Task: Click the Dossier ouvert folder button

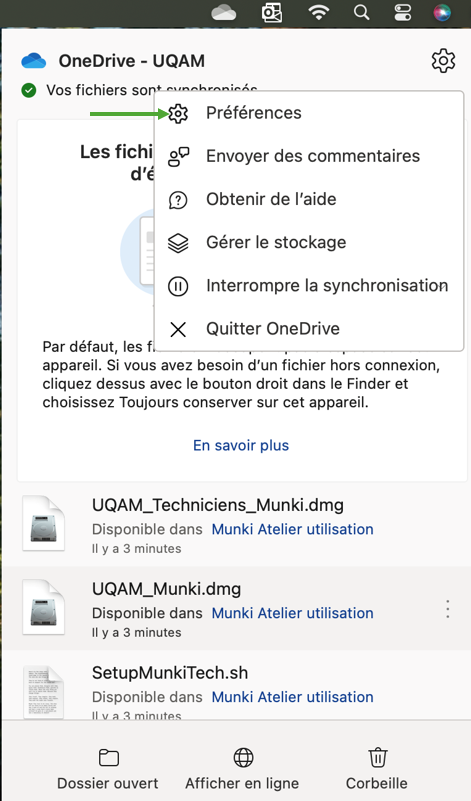Action: coord(108,768)
